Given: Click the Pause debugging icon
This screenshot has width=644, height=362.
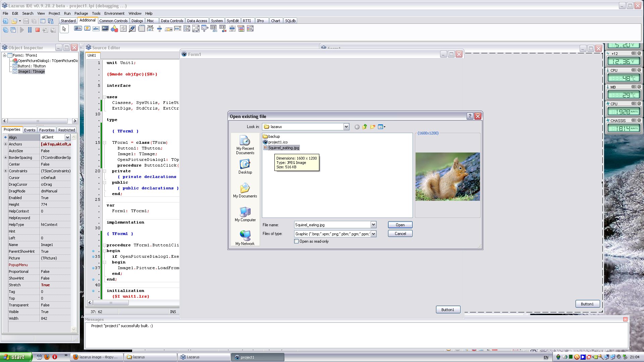Looking at the screenshot, I should 30,30.
